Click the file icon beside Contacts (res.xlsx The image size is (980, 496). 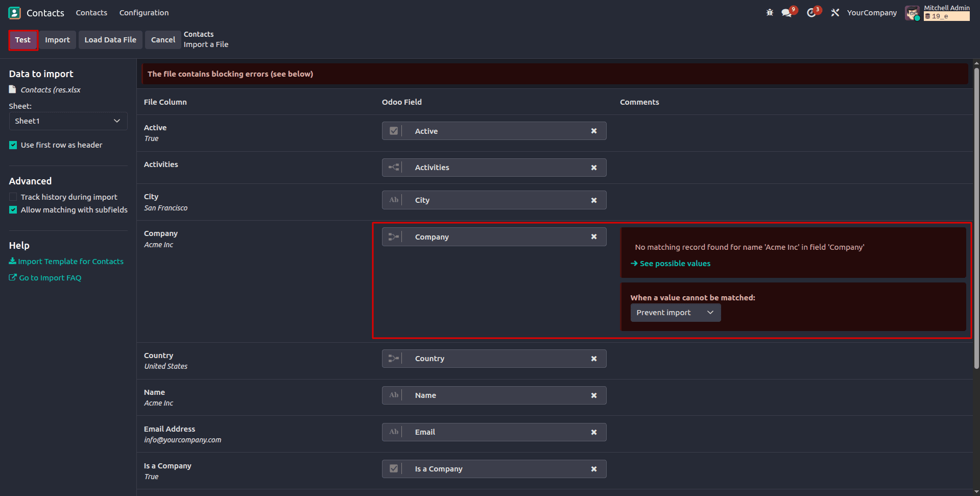click(x=12, y=89)
